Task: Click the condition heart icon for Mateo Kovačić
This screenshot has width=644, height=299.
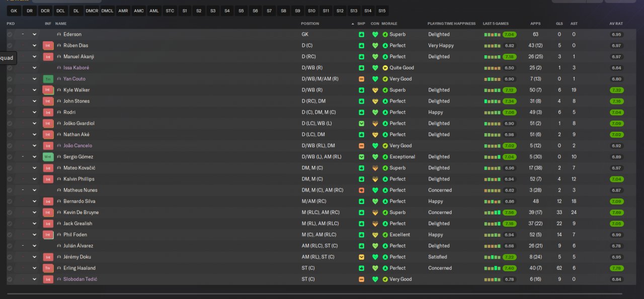Action: (375, 168)
